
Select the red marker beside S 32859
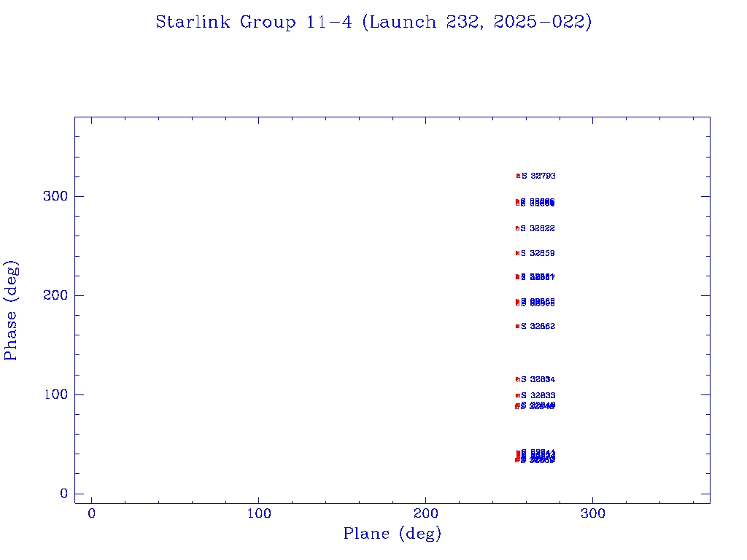pos(517,253)
